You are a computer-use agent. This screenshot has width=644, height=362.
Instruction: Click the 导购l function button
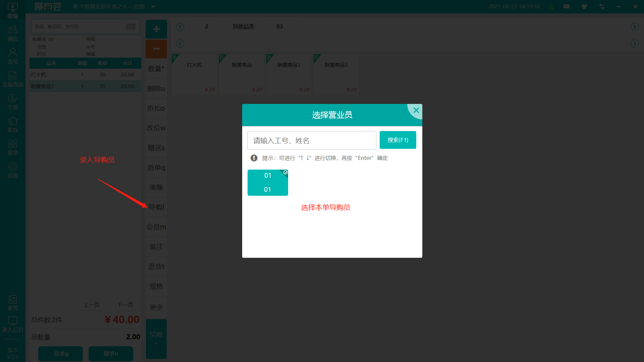(x=156, y=207)
